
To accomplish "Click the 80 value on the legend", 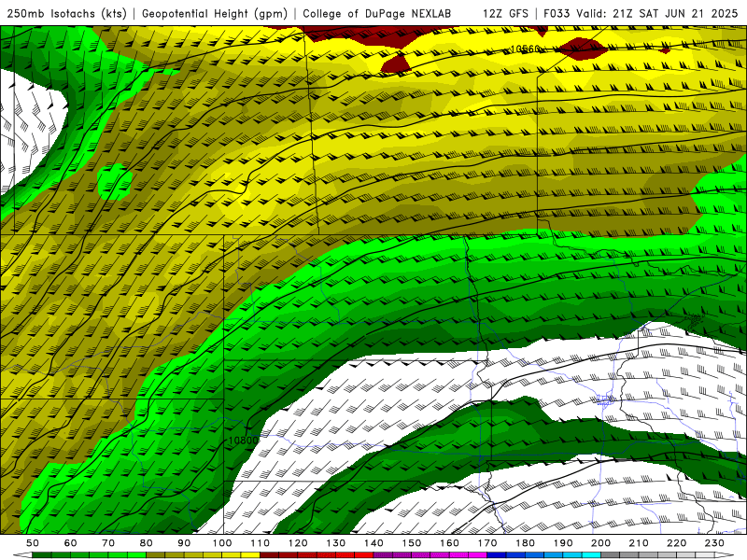I will click(x=147, y=543).
